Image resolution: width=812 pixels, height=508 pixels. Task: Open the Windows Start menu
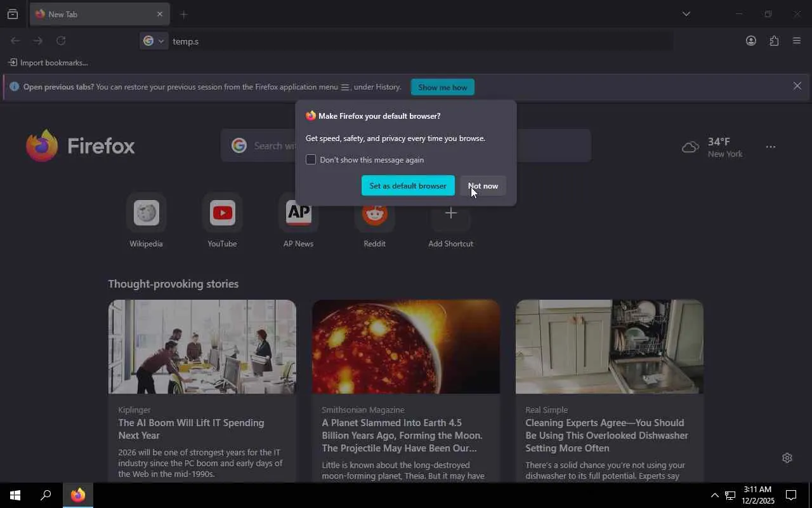coord(15,495)
